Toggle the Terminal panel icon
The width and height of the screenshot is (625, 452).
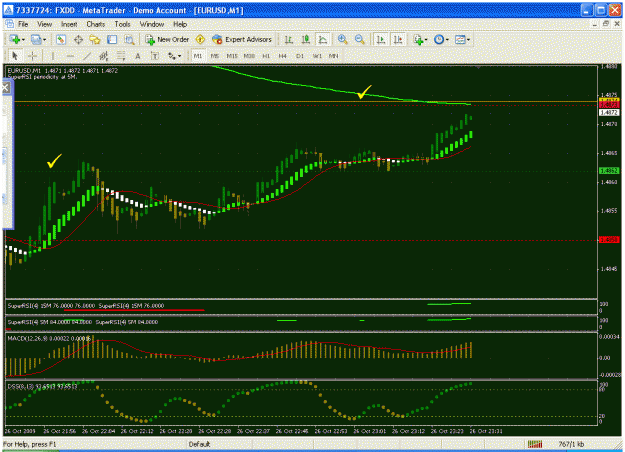pos(112,39)
